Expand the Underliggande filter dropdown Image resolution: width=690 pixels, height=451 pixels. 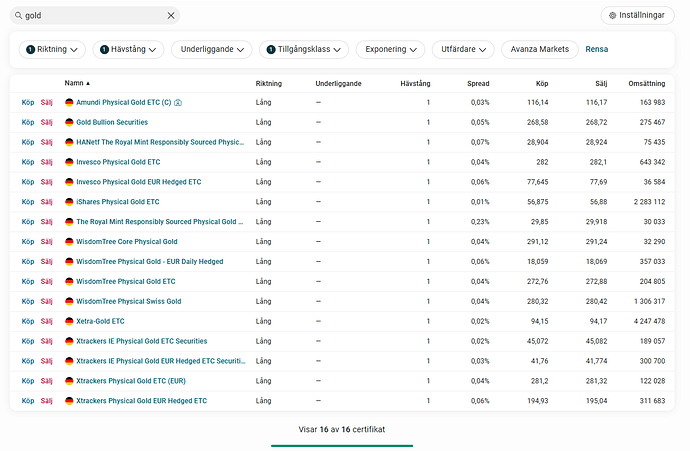tap(211, 49)
